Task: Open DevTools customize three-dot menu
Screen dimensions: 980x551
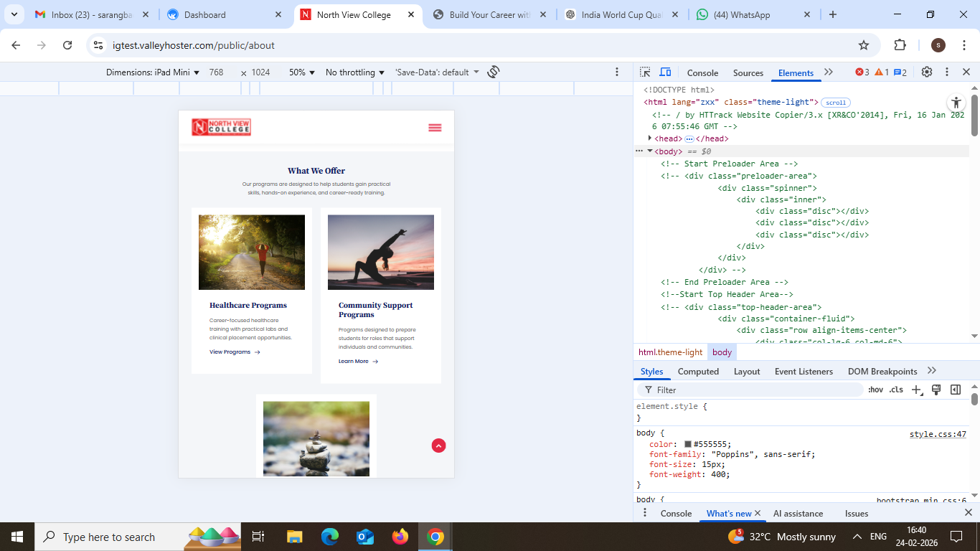Action: pos(947,72)
